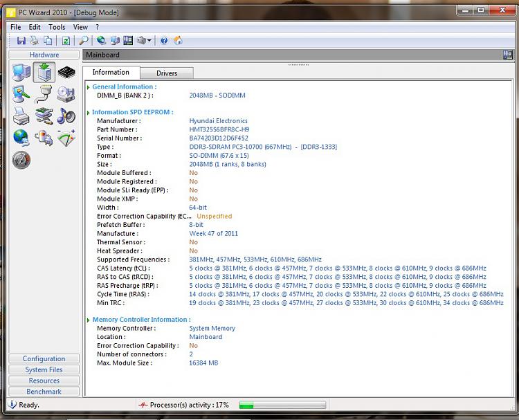The width and height of the screenshot is (519, 420).
Task: Click the Print toolbar icon
Action: pos(35,41)
